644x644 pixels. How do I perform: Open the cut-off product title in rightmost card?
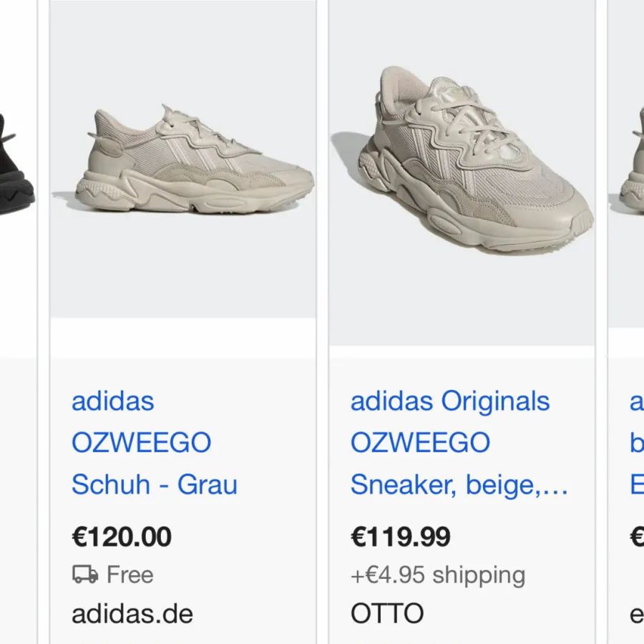coord(636,443)
